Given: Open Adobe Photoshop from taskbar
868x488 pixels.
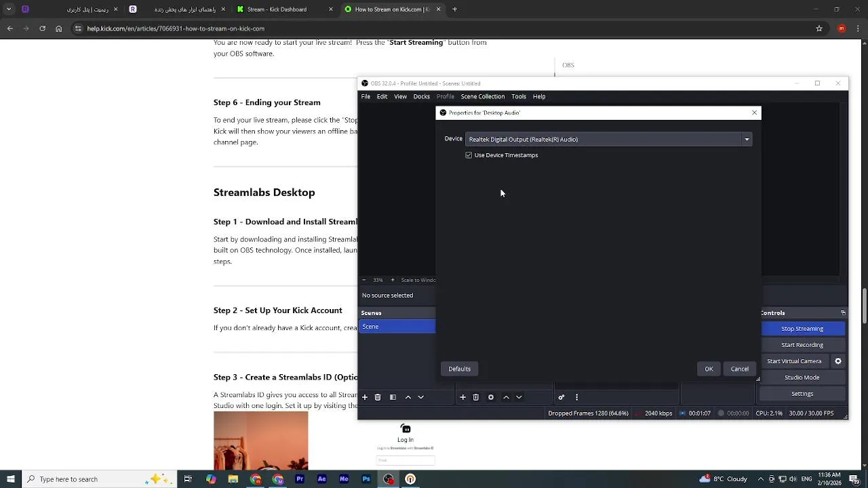Looking at the screenshot, I should 366,479.
